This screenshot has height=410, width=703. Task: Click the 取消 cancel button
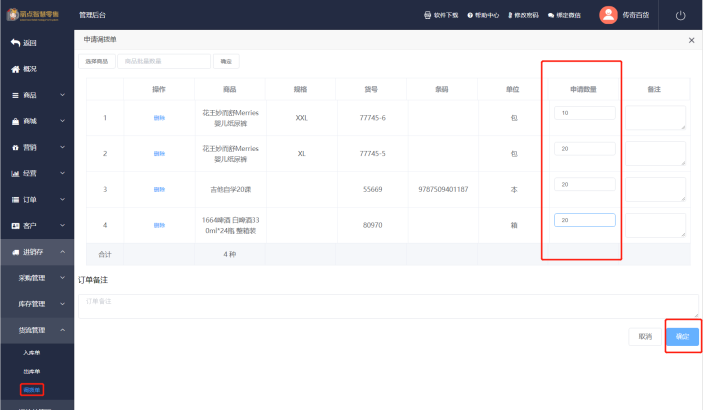coord(645,336)
